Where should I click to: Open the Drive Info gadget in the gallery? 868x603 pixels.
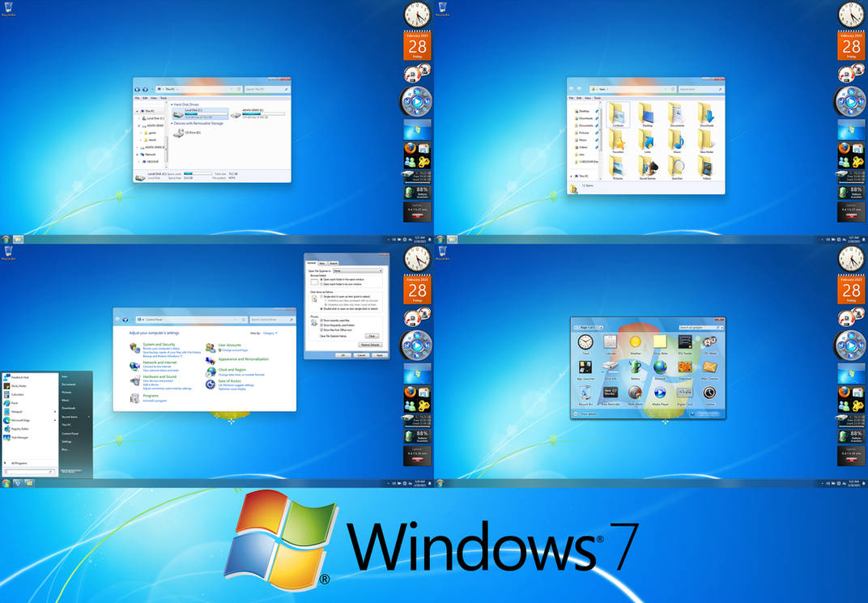pos(610,369)
